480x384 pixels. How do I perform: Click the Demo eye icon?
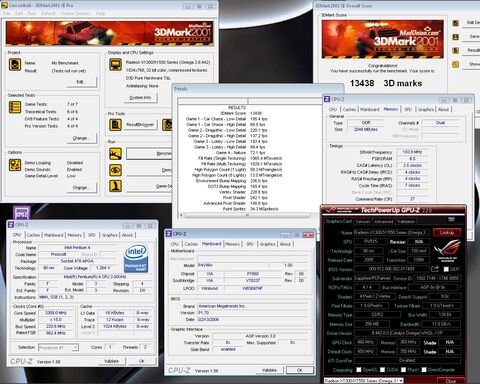pos(115,170)
